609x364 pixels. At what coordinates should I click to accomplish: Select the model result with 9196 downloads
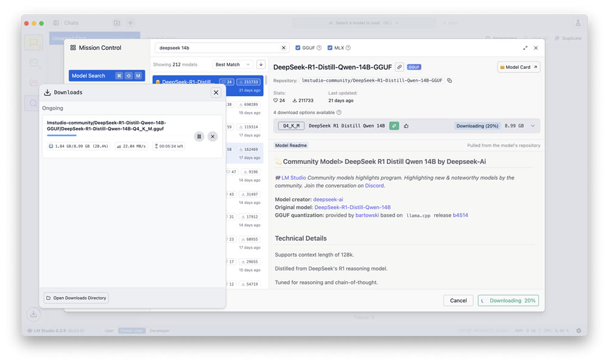point(245,176)
